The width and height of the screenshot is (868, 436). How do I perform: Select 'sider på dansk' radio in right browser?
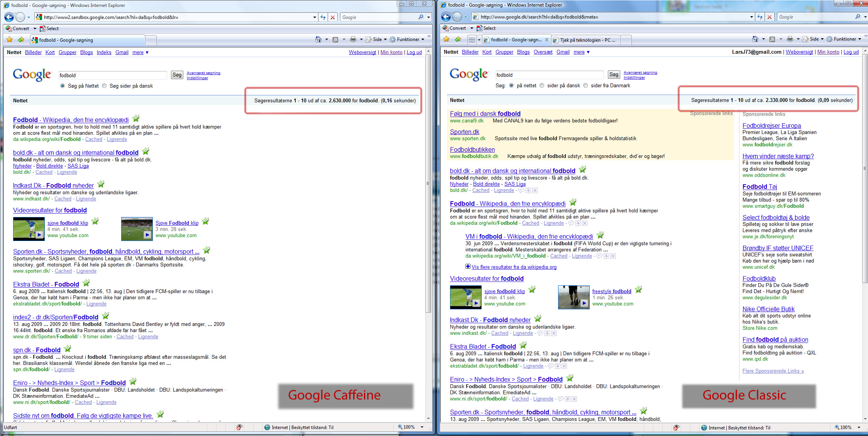point(542,86)
